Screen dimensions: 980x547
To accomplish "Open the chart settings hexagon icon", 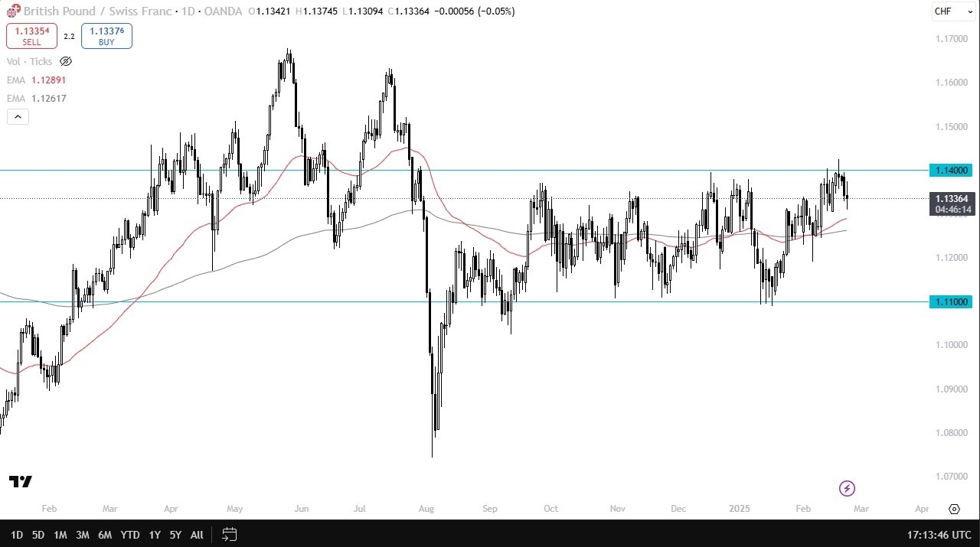I will coord(954,509).
